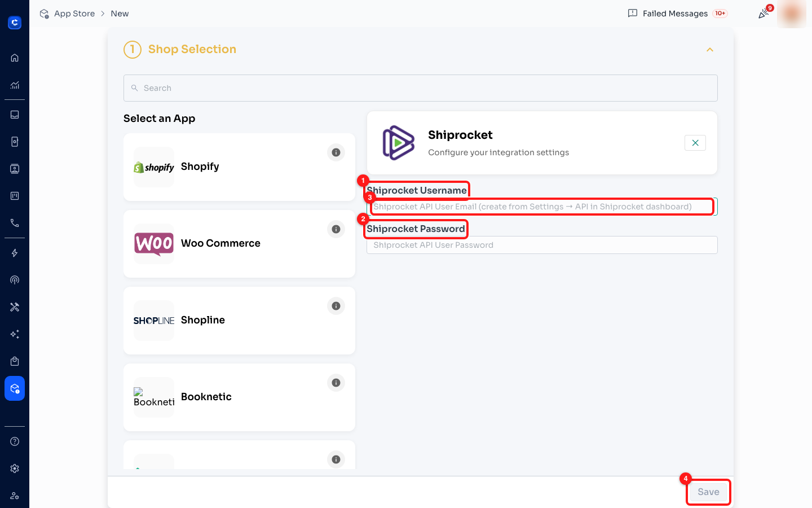The height and width of the screenshot is (508, 812).
Task: Select the Shopline app card
Action: click(x=239, y=321)
